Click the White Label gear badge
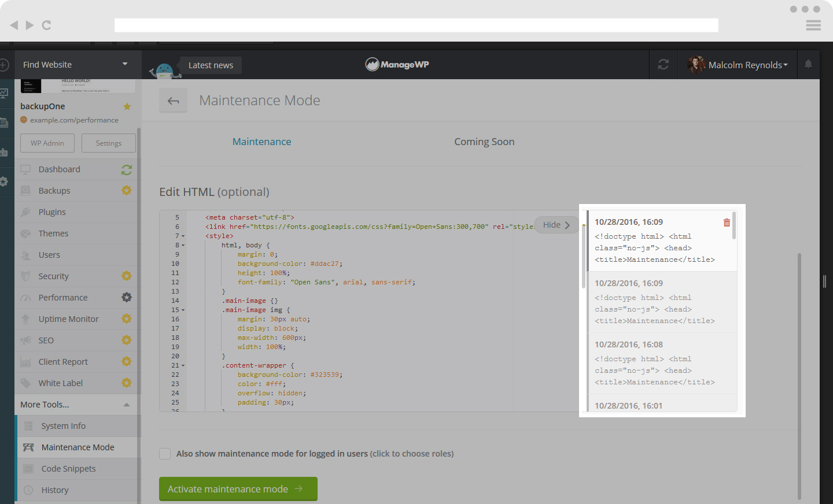The width and height of the screenshot is (833, 504). 126,383
